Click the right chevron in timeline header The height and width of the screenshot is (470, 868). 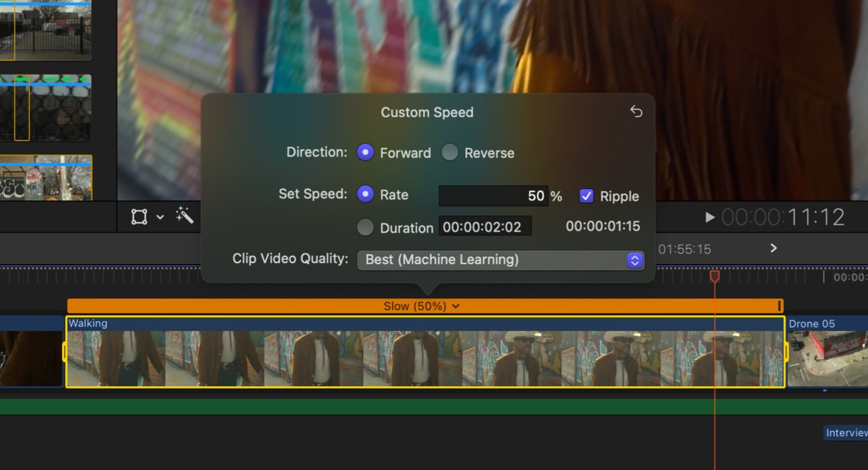click(773, 248)
